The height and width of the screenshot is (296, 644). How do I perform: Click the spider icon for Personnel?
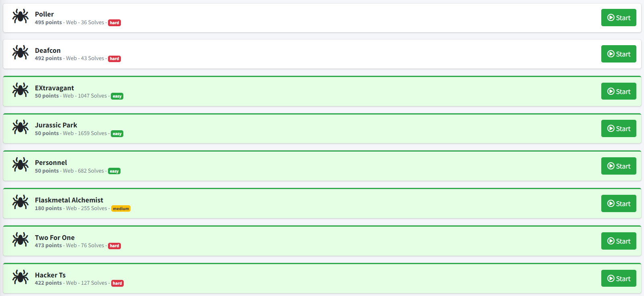(x=20, y=165)
